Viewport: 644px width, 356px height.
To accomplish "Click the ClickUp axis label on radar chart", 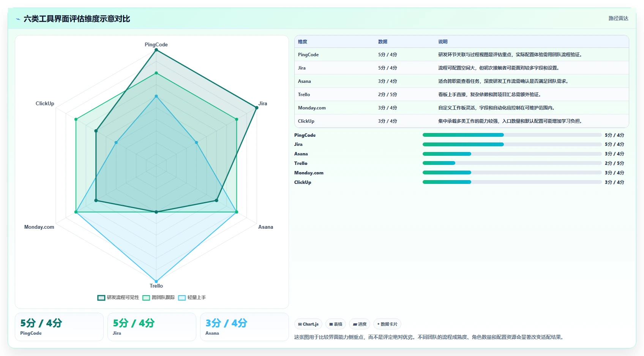I will pos(45,103).
